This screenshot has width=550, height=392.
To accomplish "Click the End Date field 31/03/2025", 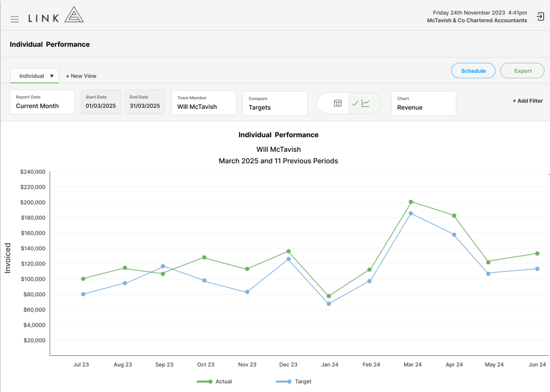I will point(145,102).
